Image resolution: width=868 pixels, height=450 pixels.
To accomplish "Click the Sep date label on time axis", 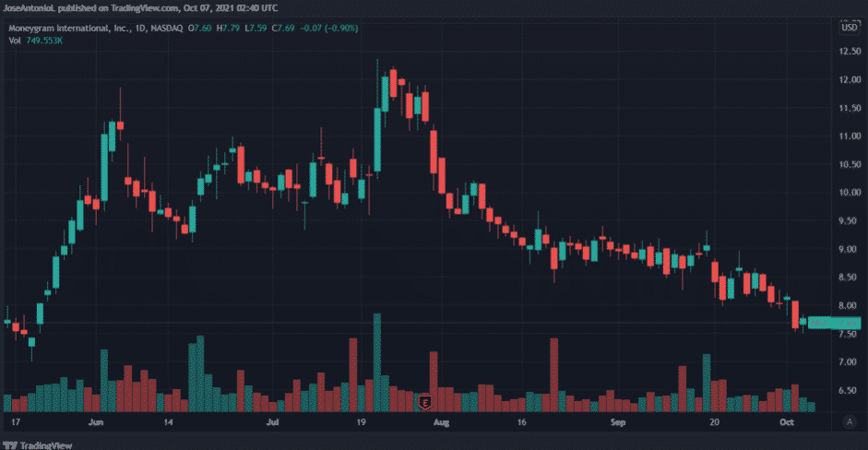I will pos(618,422).
